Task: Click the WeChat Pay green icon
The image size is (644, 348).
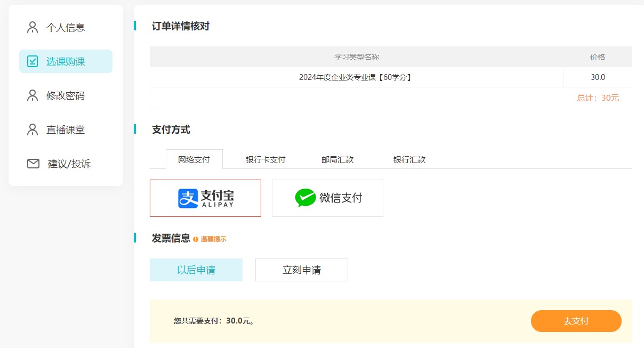Action: pyautogui.click(x=304, y=198)
